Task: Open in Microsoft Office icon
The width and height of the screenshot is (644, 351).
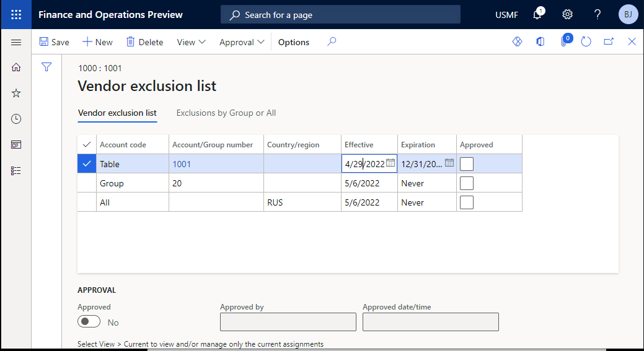Action: (540, 42)
